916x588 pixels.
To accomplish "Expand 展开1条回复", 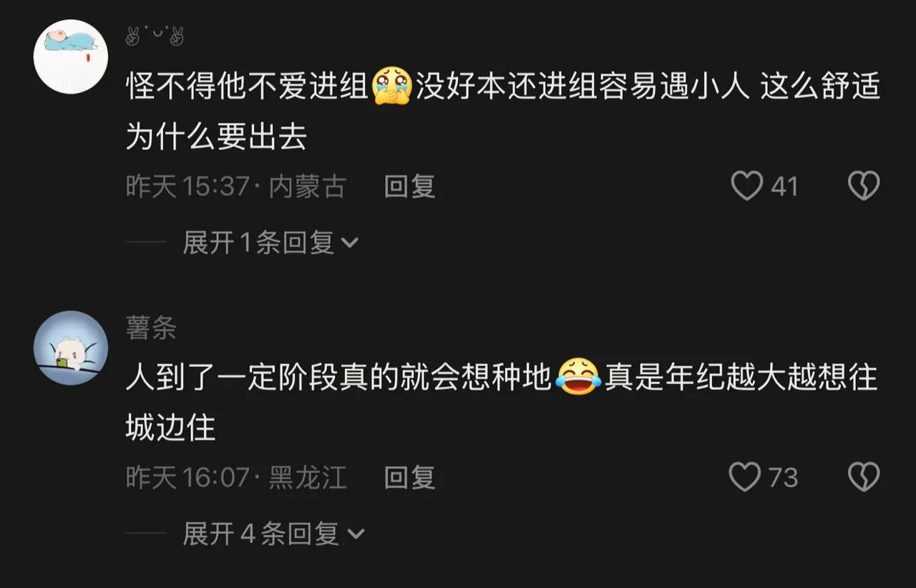I will tap(271, 243).
